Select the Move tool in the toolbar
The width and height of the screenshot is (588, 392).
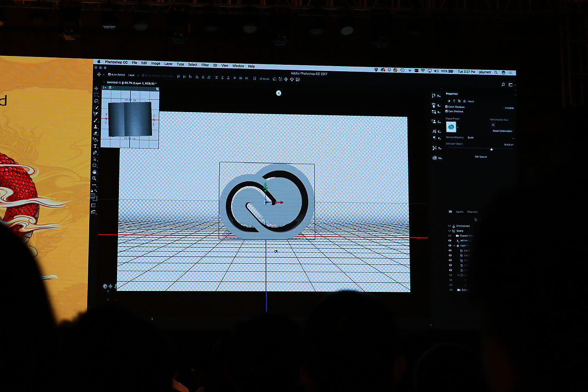95,88
